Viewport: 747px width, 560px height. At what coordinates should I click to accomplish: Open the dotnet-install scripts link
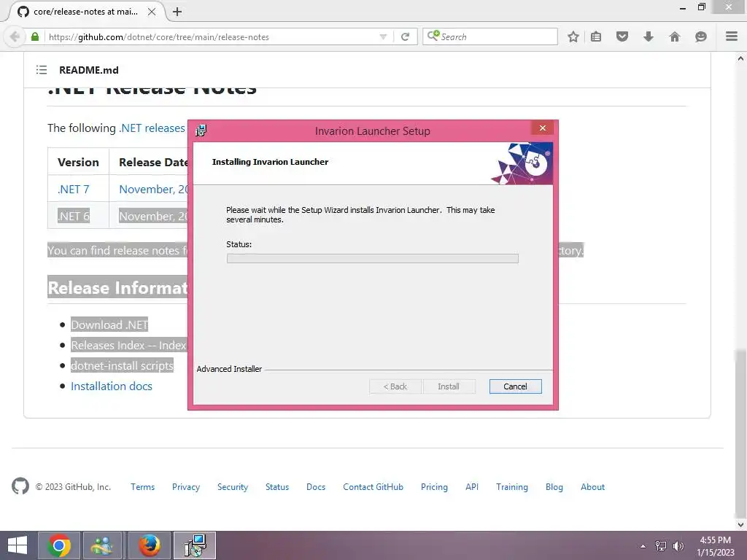[122, 366]
